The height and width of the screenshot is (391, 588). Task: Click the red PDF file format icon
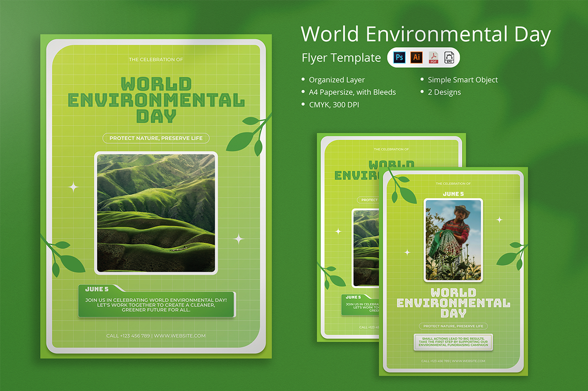(x=433, y=57)
